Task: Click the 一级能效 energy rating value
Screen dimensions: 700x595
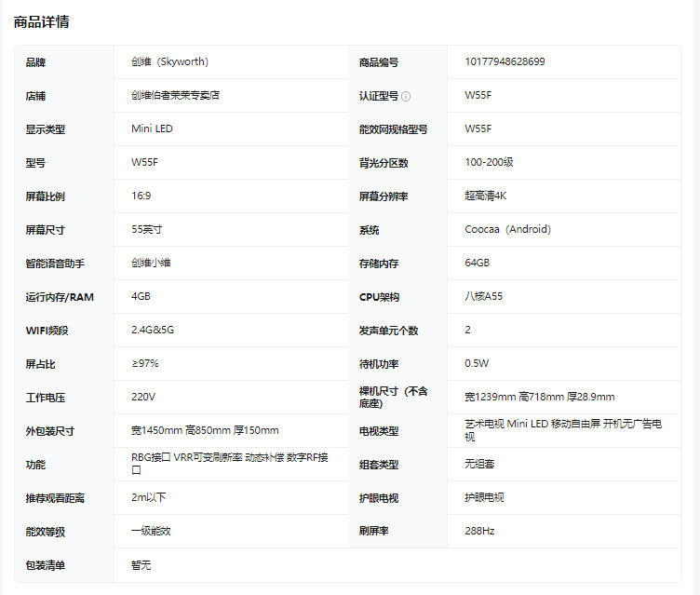Action: [151, 531]
